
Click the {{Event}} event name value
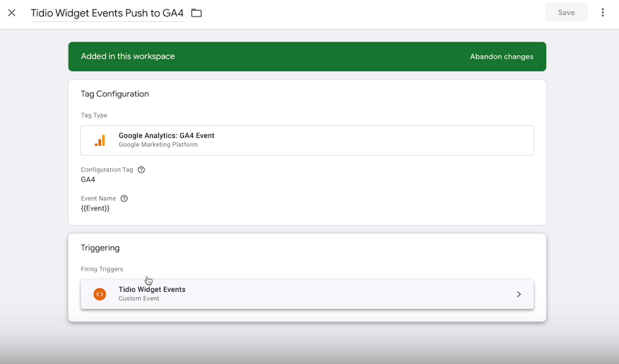point(95,209)
